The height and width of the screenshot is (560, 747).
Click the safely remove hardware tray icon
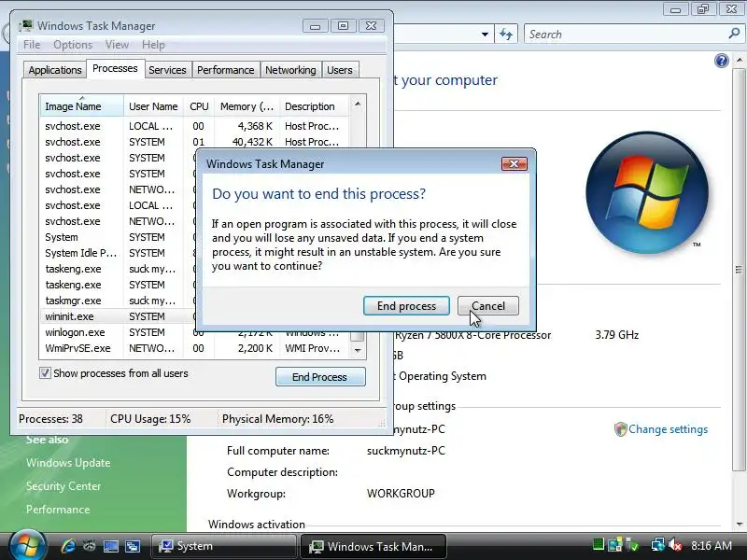(x=633, y=544)
